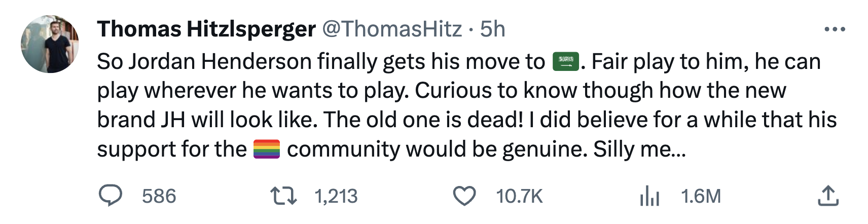Click the 586 replies count
This screenshot has width=868, height=224.
159,196
